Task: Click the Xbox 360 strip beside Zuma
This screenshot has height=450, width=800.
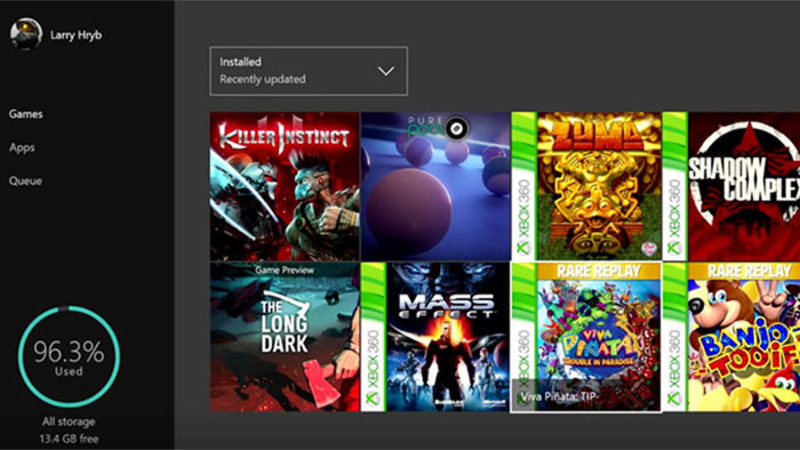Action: (524, 186)
